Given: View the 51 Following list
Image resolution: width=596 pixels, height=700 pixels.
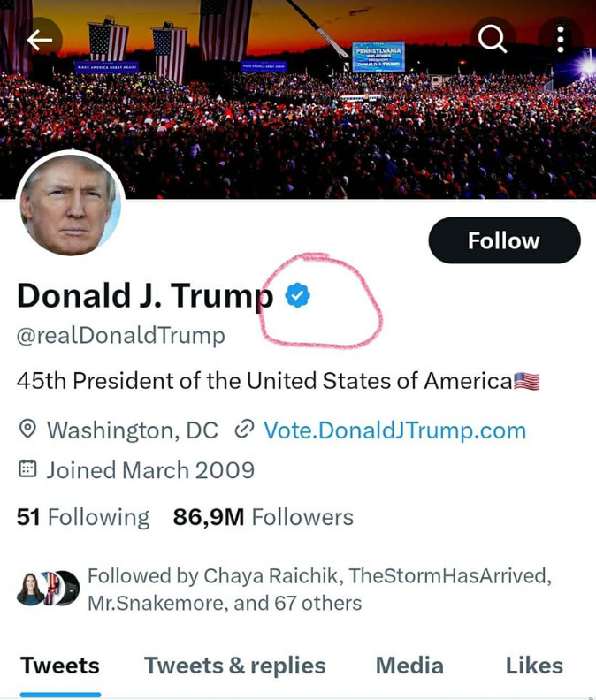Looking at the screenshot, I should (83, 517).
